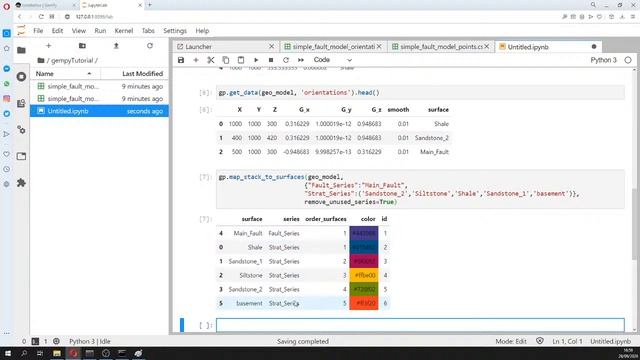640x360 pixels.
Task: Click browser reload button
Action: point(41,17)
